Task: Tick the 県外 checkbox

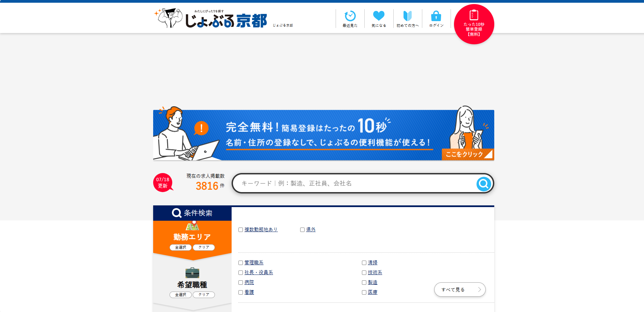Action: 303,230
